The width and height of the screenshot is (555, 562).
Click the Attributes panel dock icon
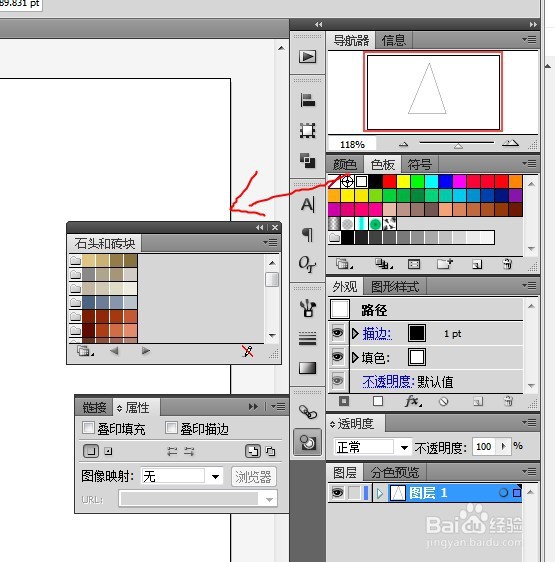pyautogui.click(x=308, y=442)
